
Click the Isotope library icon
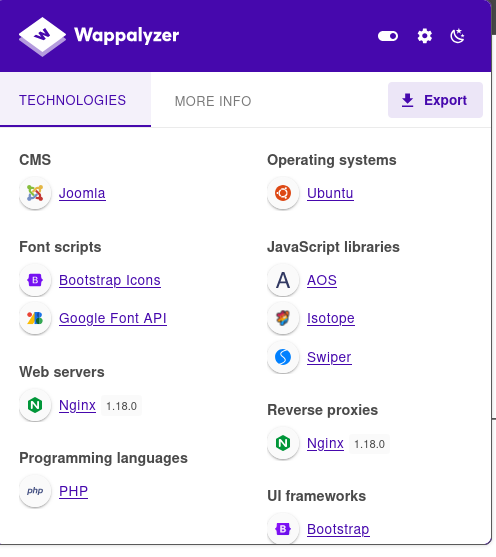click(x=283, y=318)
